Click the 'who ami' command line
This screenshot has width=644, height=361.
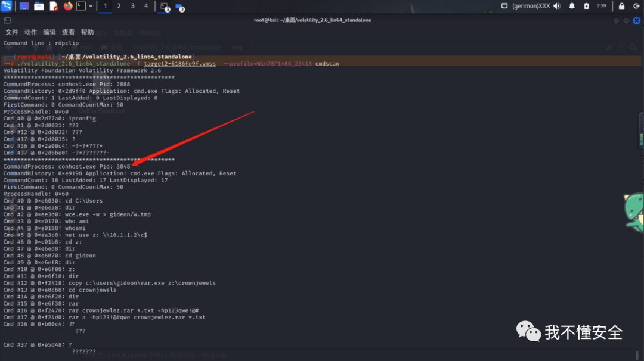(46, 221)
